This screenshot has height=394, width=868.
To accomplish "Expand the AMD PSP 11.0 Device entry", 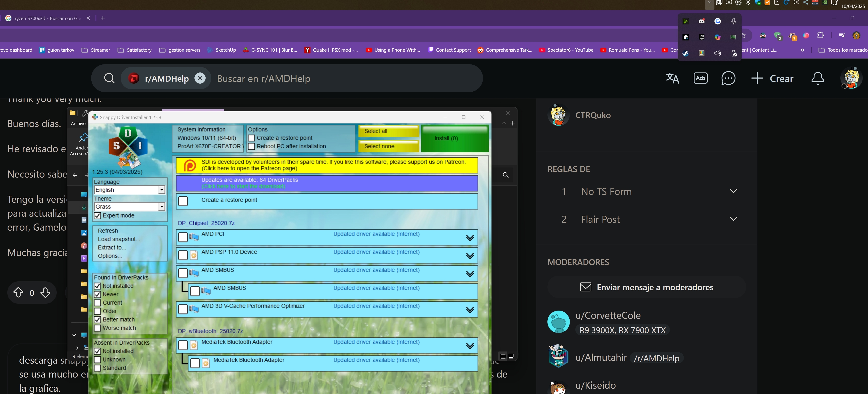I will (470, 256).
